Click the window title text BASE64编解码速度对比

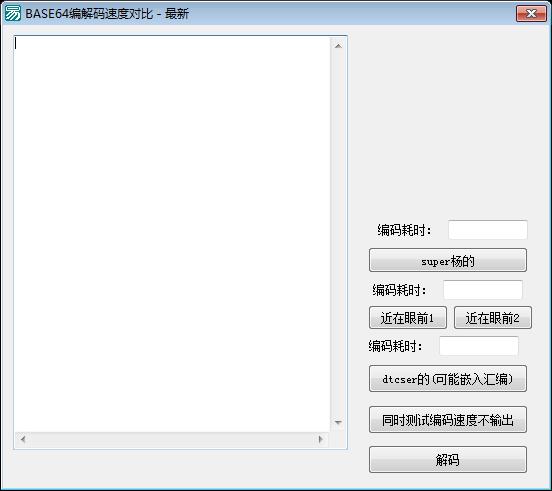click(89, 14)
